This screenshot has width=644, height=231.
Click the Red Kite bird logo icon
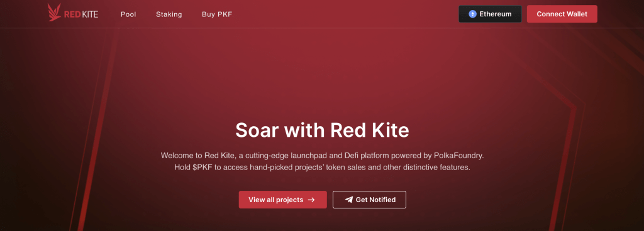[54, 13]
